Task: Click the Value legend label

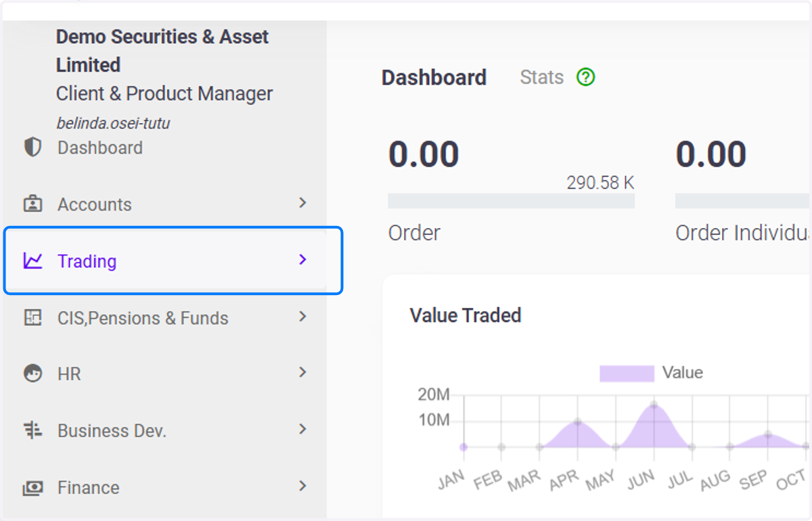Action: tap(682, 373)
